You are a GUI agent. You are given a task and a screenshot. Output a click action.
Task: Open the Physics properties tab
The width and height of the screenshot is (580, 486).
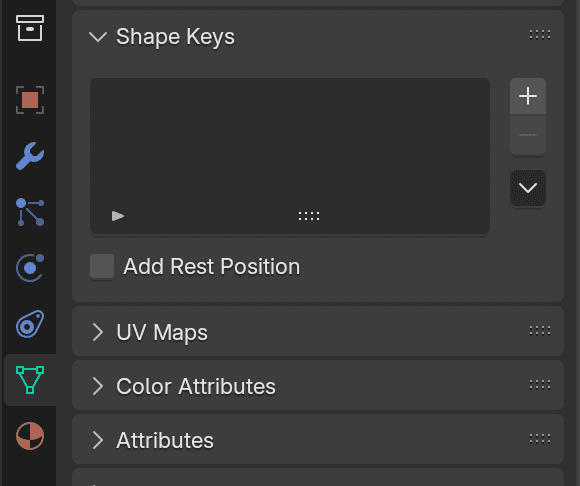click(30, 268)
